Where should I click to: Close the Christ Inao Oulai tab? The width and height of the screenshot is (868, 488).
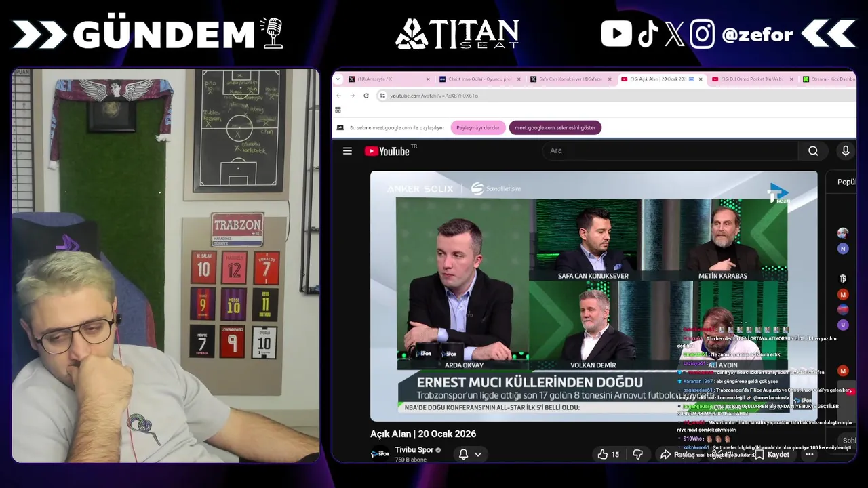click(519, 79)
